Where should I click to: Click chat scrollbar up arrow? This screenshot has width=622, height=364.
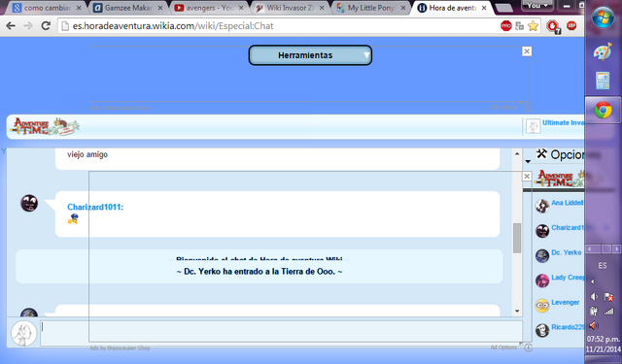click(x=517, y=153)
